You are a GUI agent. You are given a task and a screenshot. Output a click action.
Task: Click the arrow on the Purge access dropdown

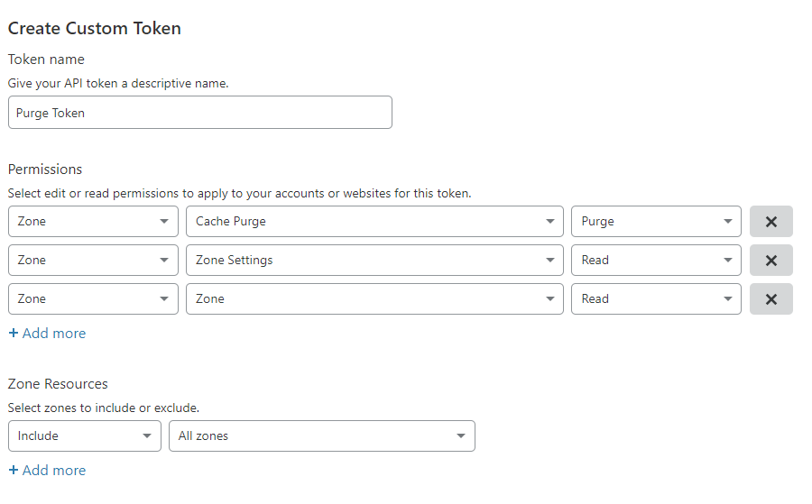(727, 222)
